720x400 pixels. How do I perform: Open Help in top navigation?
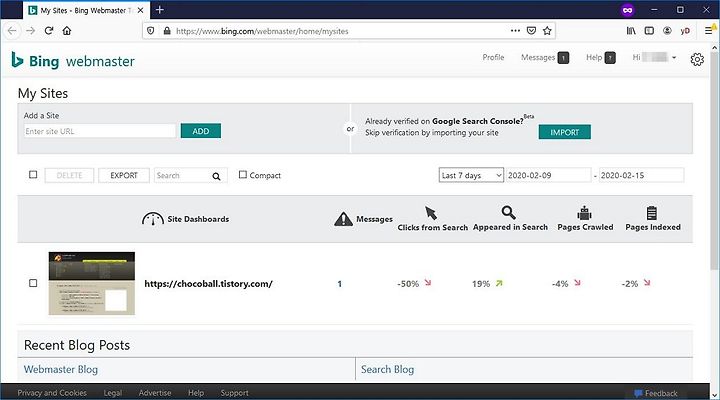coord(600,57)
